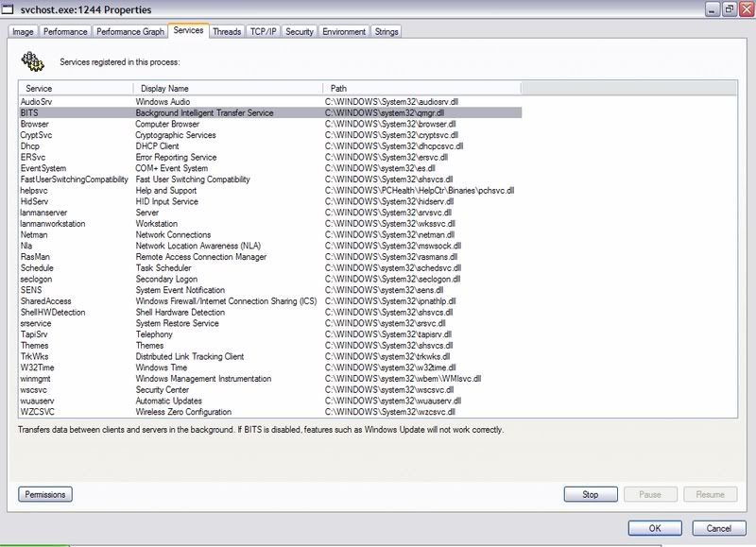Click the services gear icon
Viewport: 756px width, 547px height.
pyautogui.click(x=31, y=60)
